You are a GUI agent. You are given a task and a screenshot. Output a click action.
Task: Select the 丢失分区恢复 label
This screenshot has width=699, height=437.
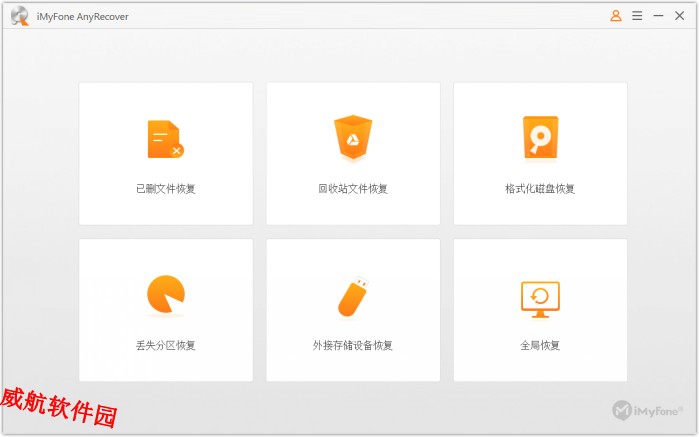pyautogui.click(x=166, y=345)
